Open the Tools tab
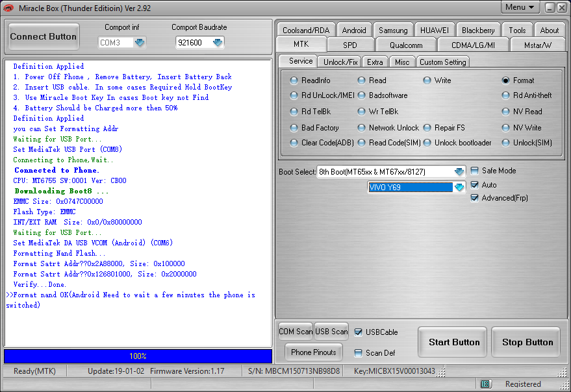Image resolution: width=571 pixels, height=392 pixels. [517, 31]
